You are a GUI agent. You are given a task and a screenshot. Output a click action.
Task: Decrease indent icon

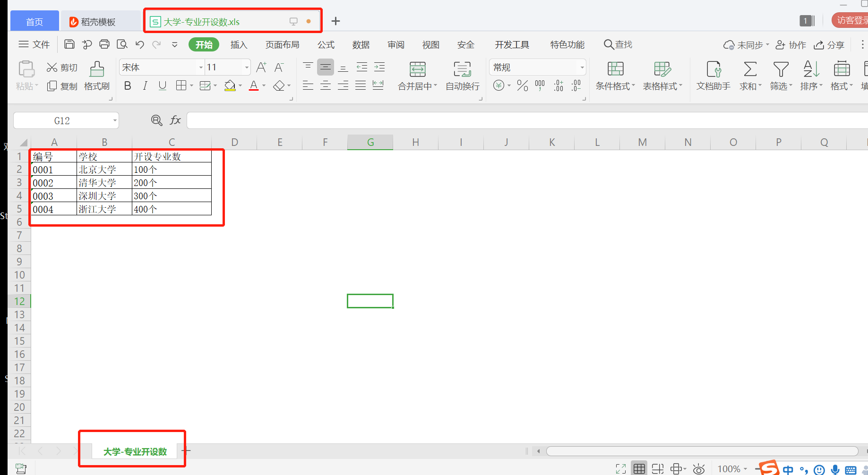tap(362, 67)
